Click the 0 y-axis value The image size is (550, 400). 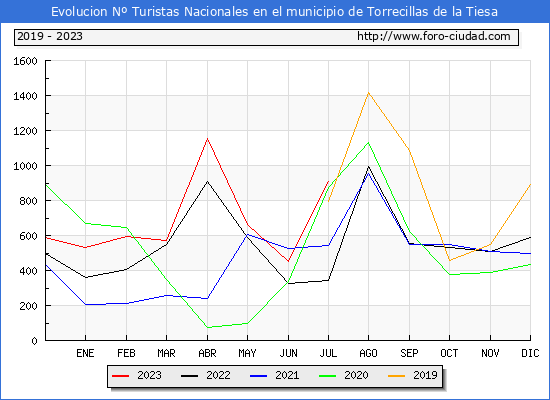34,341
